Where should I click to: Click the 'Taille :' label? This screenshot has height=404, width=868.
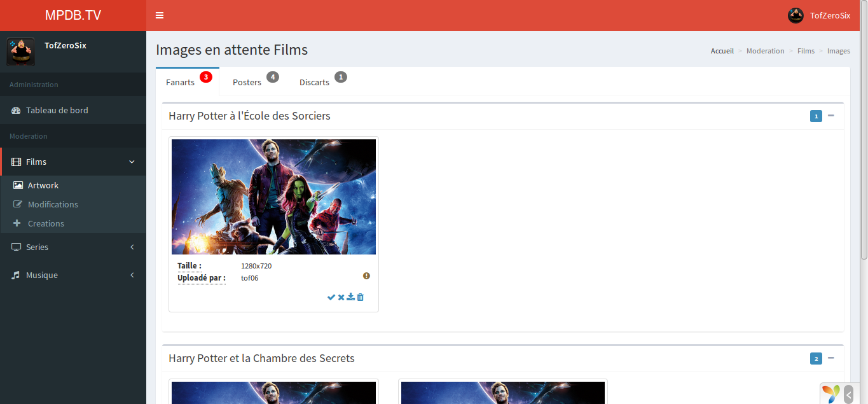point(189,266)
